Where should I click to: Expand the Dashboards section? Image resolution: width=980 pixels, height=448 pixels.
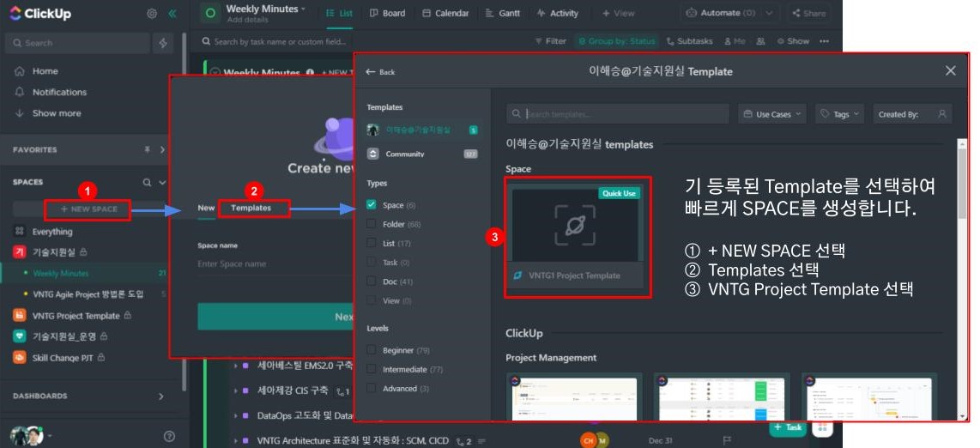[161, 397]
